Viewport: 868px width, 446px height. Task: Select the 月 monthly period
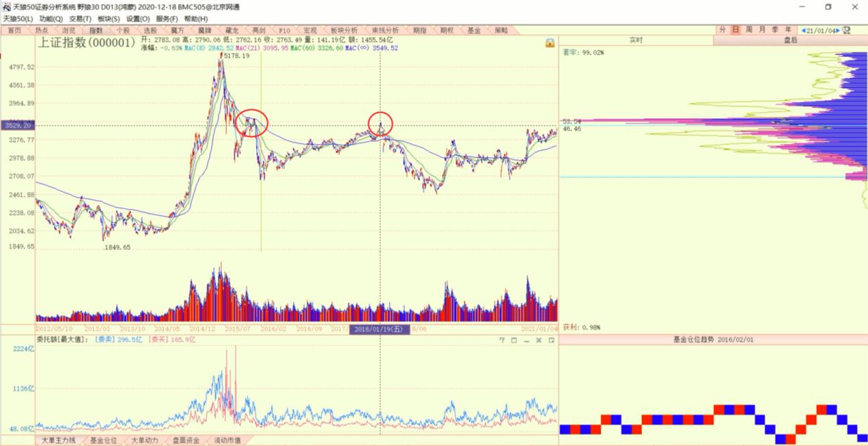point(762,30)
